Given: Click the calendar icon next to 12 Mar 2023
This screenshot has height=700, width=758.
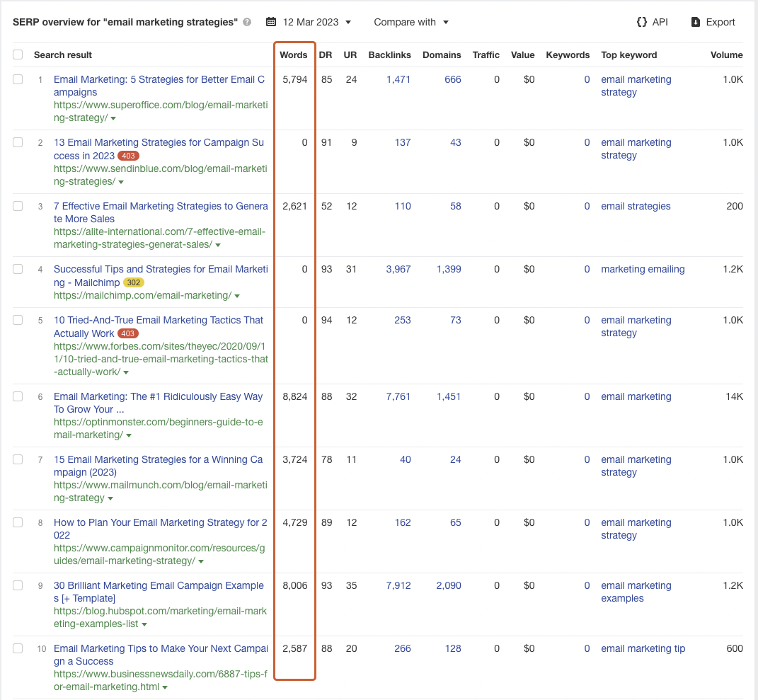Looking at the screenshot, I should [x=271, y=22].
